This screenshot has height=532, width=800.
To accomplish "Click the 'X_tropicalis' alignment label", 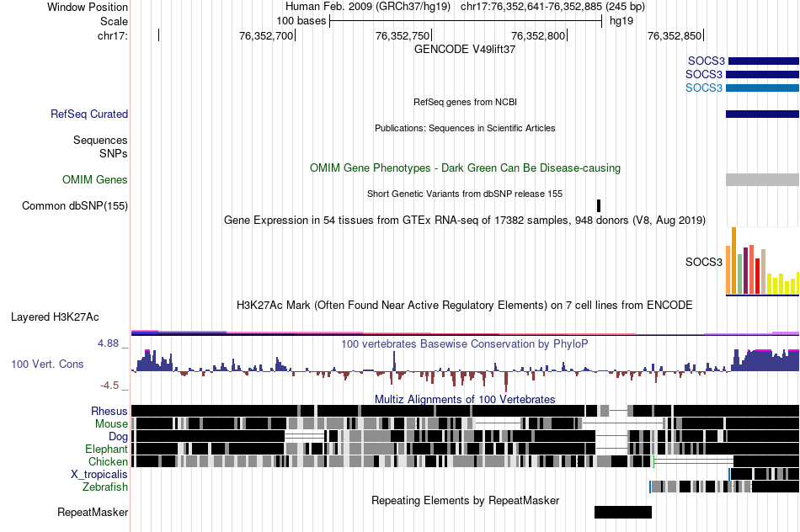I will 99,475.
